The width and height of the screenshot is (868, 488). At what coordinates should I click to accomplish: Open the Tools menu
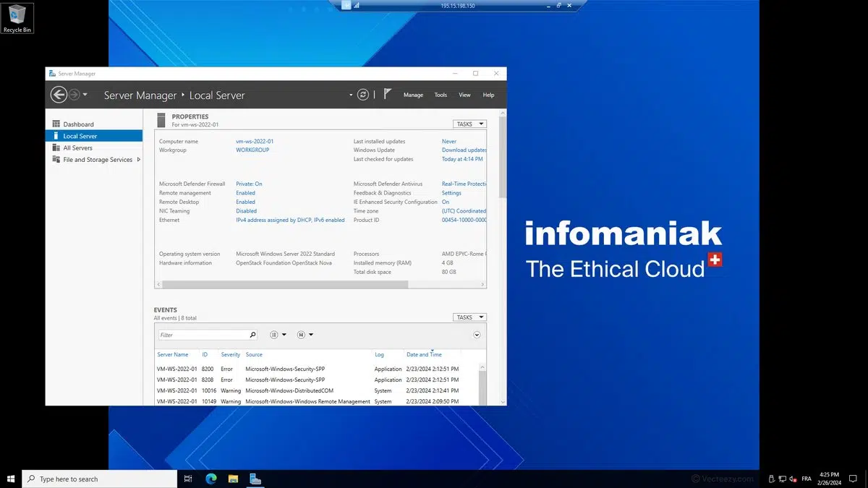click(441, 95)
